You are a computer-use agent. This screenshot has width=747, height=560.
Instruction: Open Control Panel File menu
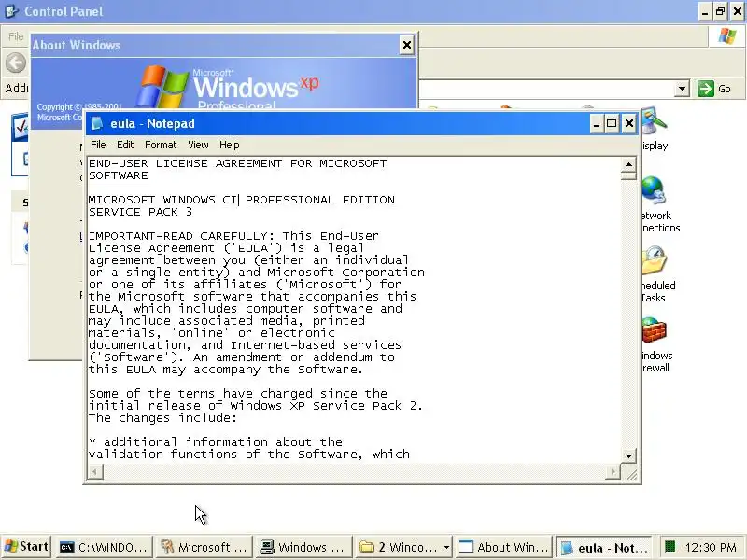tap(16, 36)
